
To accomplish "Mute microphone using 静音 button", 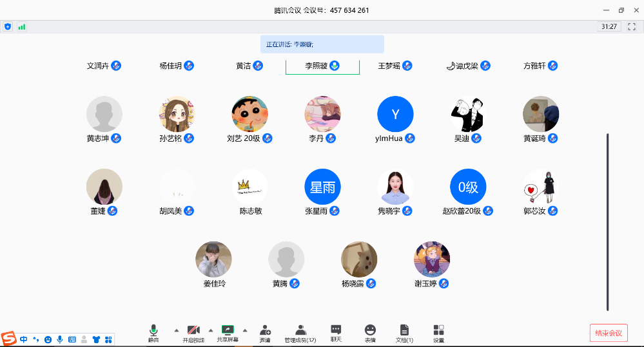I will (153, 332).
